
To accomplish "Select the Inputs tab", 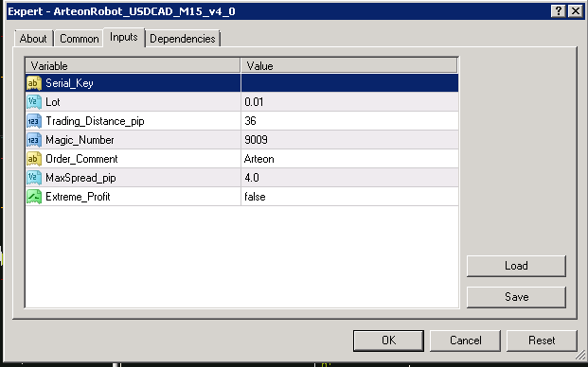I will click(x=124, y=37).
